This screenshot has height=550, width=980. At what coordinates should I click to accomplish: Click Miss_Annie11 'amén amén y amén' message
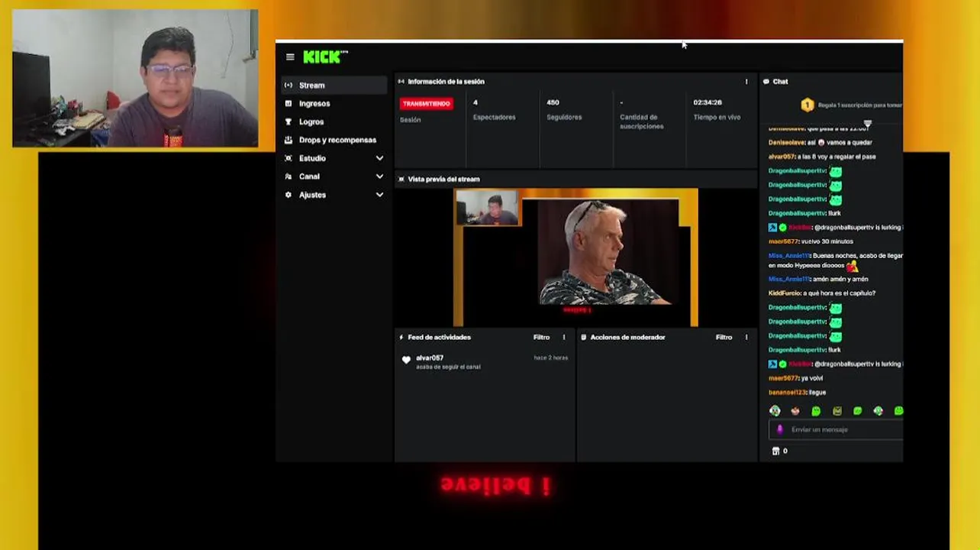click(818, 280)
